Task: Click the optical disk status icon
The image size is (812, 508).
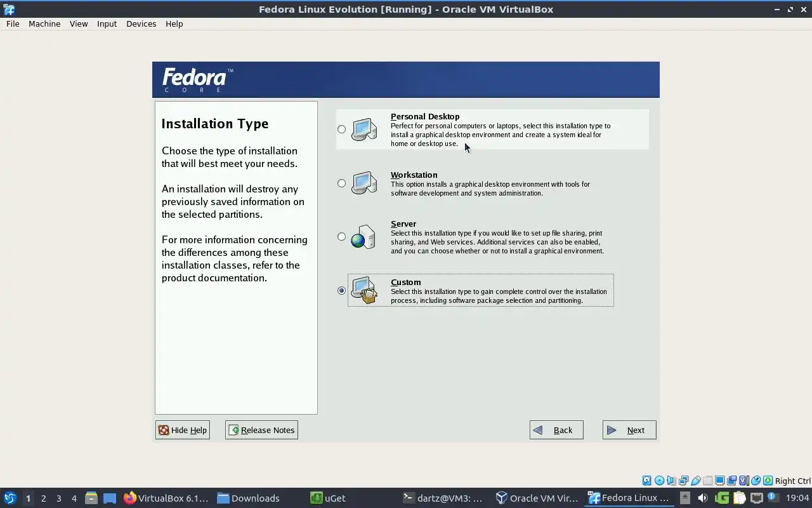Action: click(x=659, y=481)
